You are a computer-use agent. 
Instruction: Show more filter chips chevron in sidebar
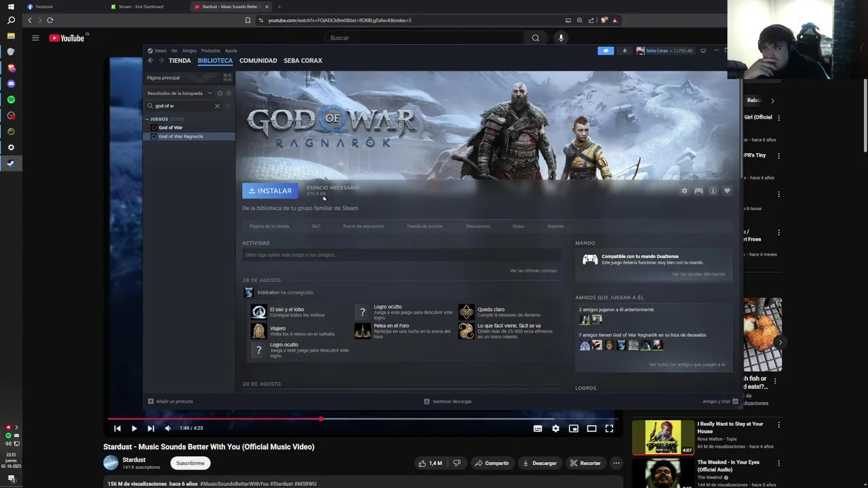(772, 100)
